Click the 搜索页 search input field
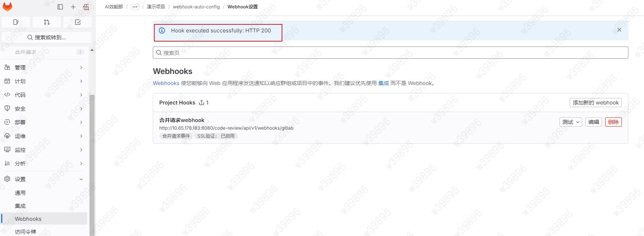The height and width of the screenshot is (236, 644). tap(390, 53)
